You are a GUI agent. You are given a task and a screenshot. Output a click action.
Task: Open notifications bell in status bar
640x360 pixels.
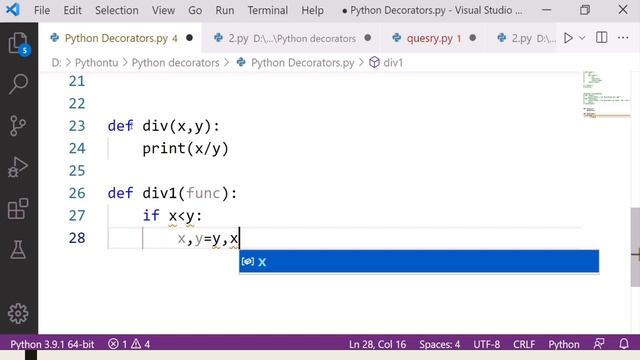pos(624,344)
